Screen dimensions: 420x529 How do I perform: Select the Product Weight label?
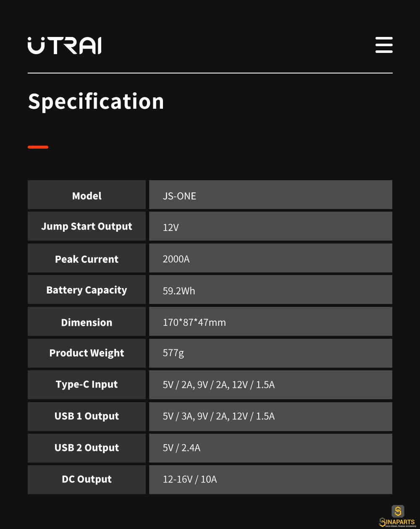(x=87, y=354)
